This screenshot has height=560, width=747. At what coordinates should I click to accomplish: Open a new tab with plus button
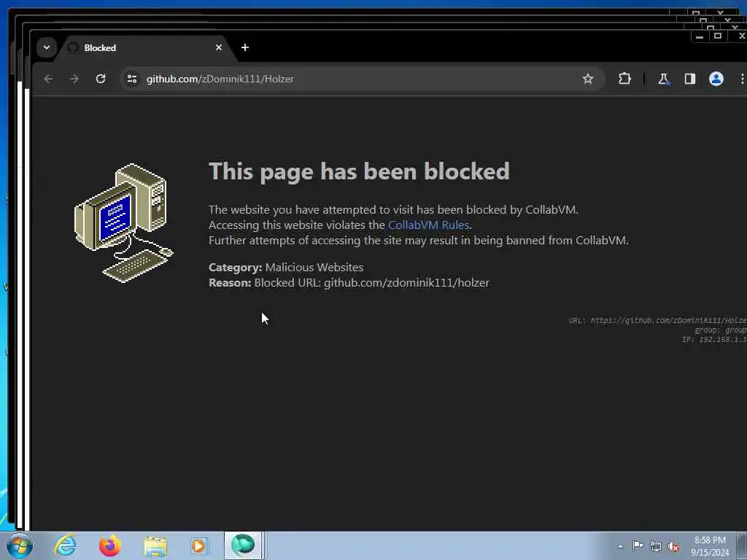[x=245, y=47]
